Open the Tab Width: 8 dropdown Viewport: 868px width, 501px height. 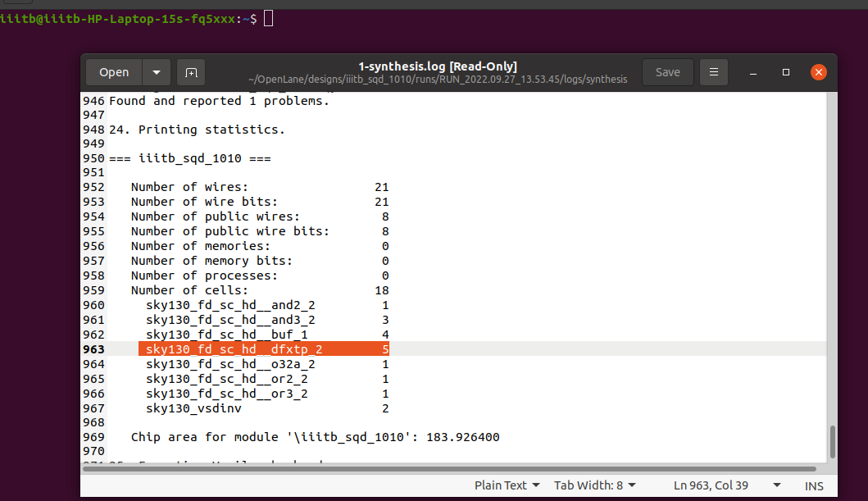tap(594, 485)
